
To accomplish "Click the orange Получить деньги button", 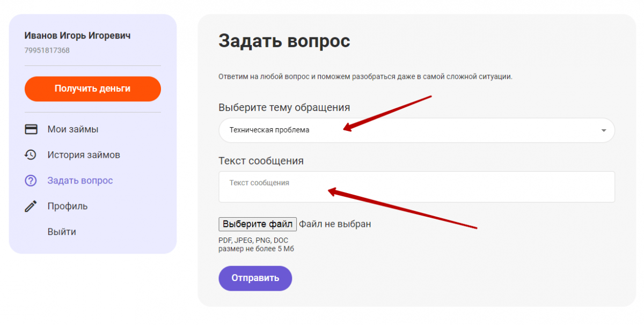I will (x=93, y=89).
